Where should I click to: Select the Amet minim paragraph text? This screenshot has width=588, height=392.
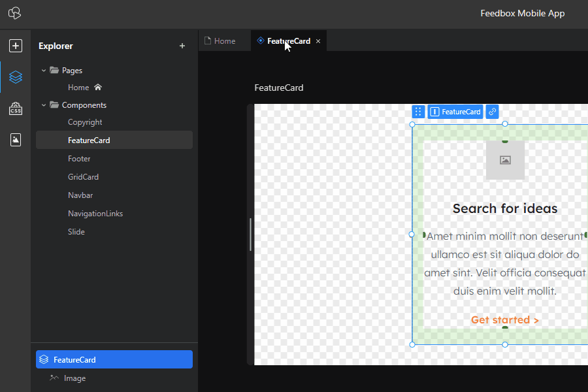pos(505,264)
